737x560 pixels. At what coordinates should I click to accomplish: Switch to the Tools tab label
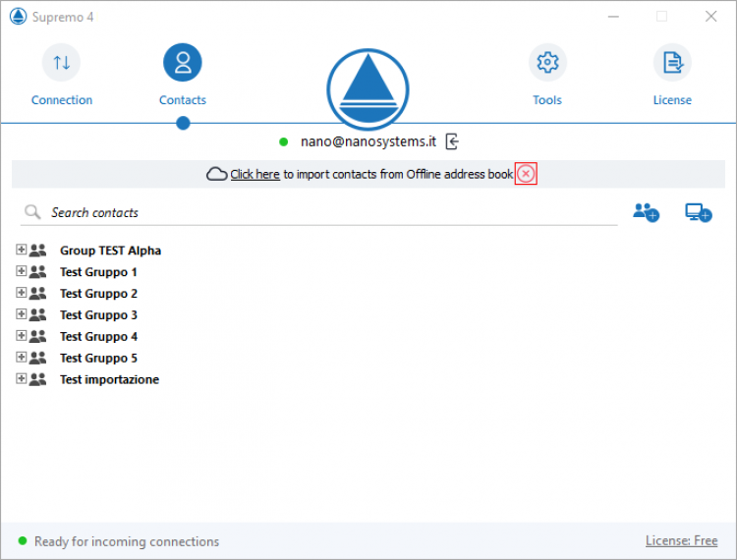pyautogui.click(x=547, y=100)
